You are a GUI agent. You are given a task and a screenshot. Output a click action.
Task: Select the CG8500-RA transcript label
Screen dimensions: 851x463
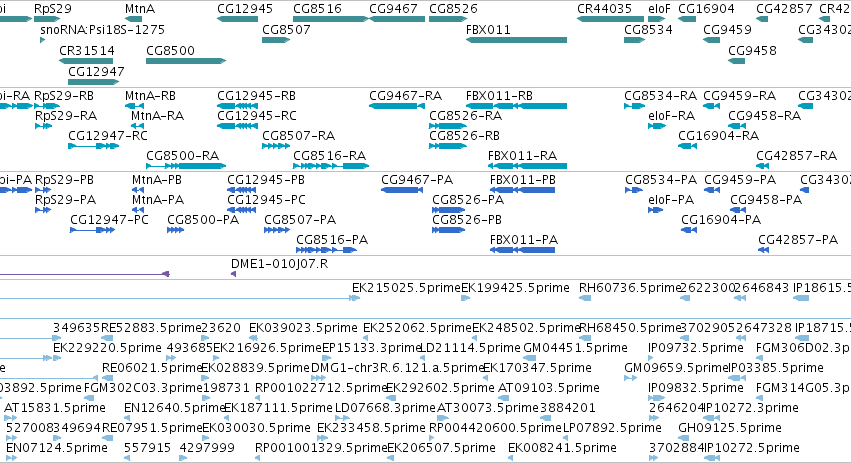click(182, 156)
